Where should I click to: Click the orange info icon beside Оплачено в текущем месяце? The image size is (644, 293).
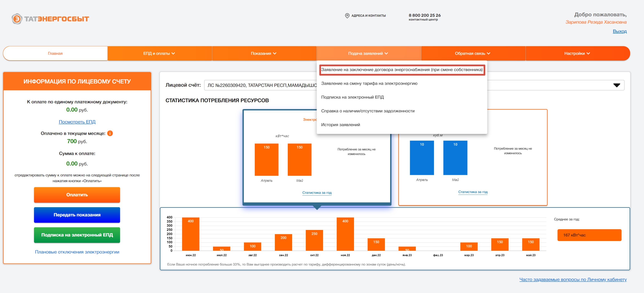[110, 133]
